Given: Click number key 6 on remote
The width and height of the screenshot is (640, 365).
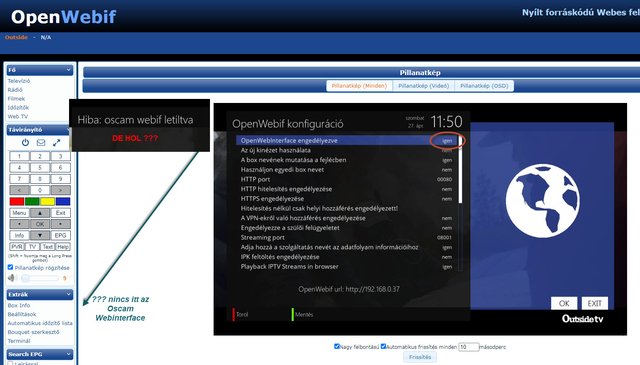Looking at the screenshot, I should (x=60, y=167).
